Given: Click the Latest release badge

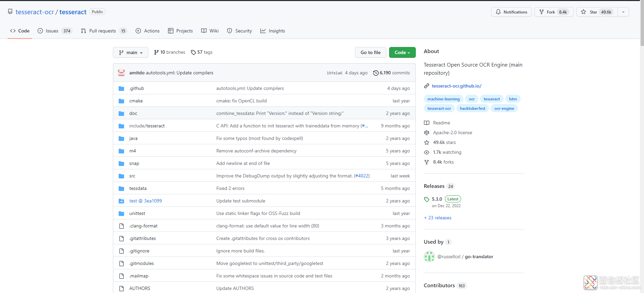Looking at the screenshot, I should coord(453,199).
